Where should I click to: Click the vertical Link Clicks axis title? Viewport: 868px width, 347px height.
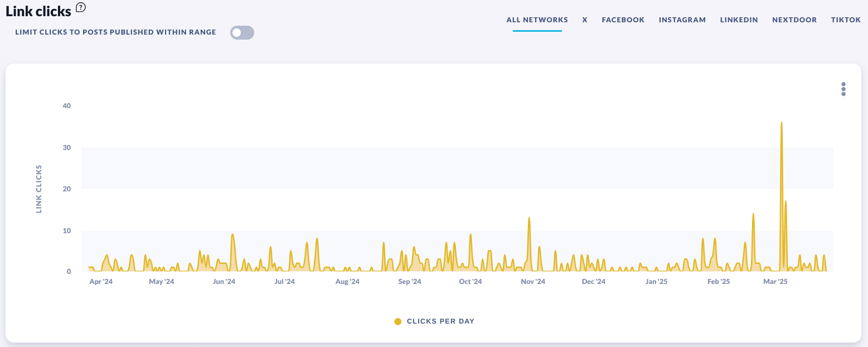tap(39, 189)
